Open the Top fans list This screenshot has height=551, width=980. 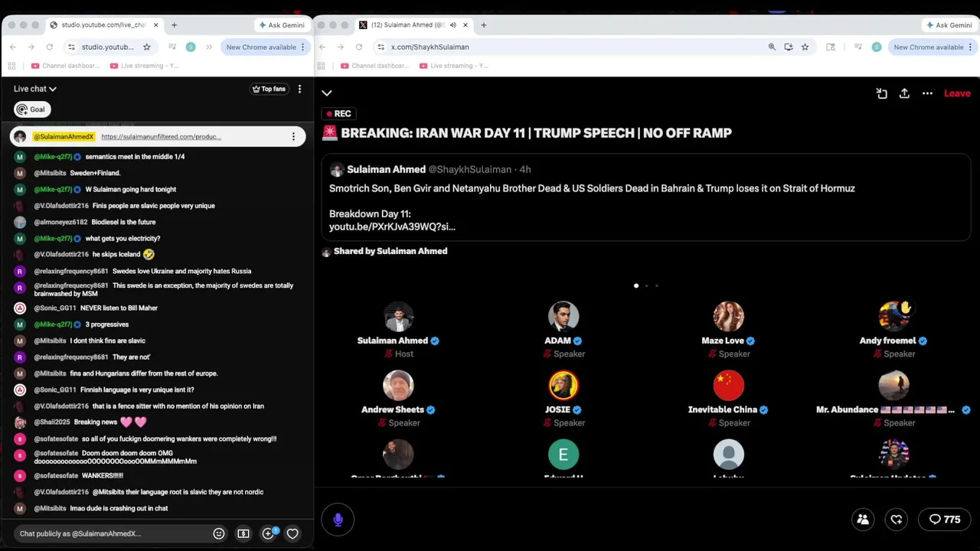point(269,89)
